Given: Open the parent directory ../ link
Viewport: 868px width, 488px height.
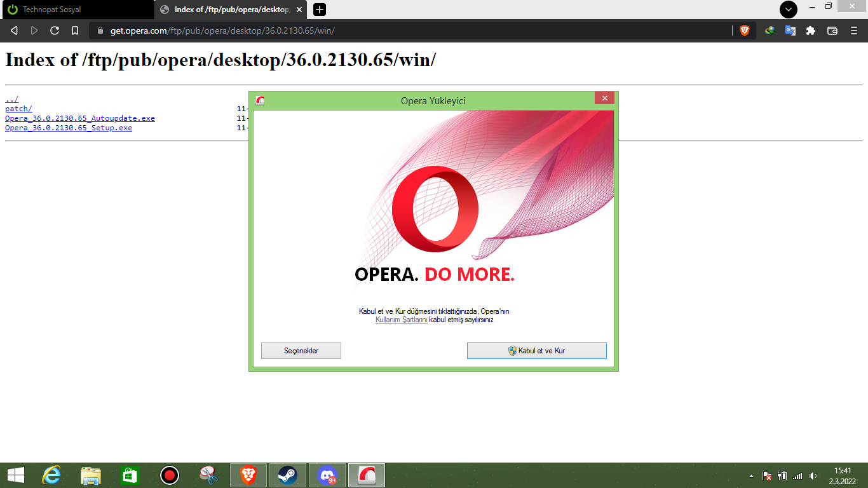Looking at the screenshot, I should point(12,99).
